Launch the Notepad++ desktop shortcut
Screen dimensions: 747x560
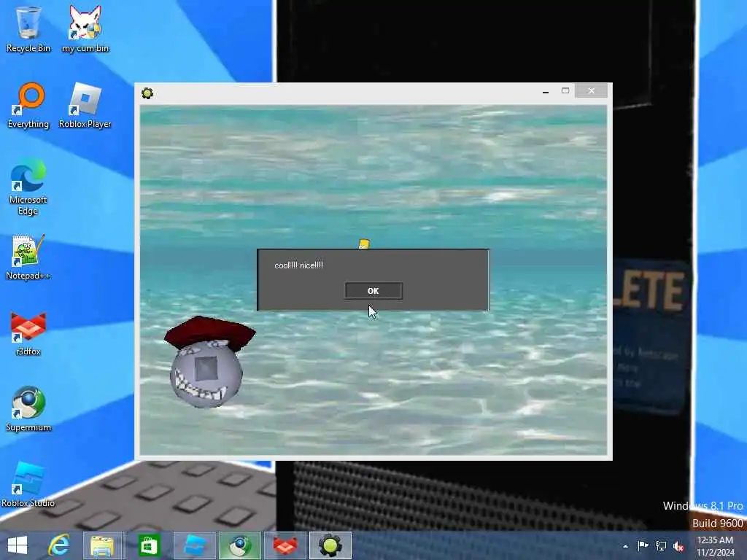(28, 257)
